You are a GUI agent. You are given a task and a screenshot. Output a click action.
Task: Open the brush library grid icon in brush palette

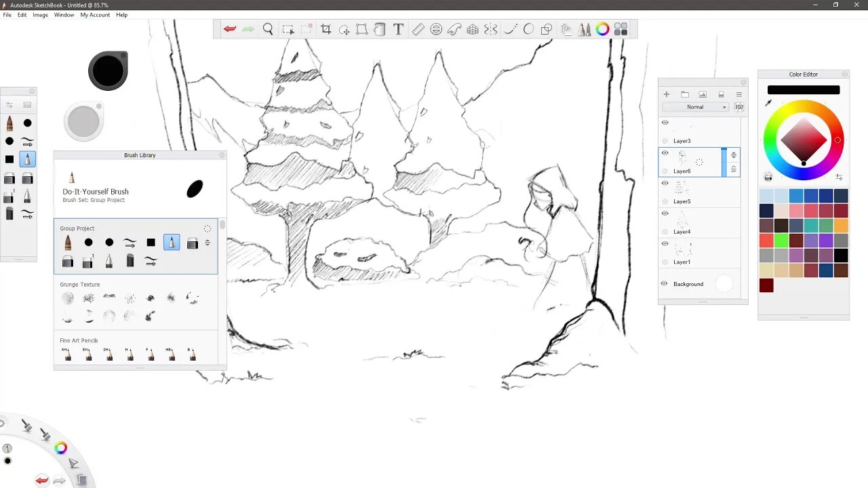click(27, 105)
